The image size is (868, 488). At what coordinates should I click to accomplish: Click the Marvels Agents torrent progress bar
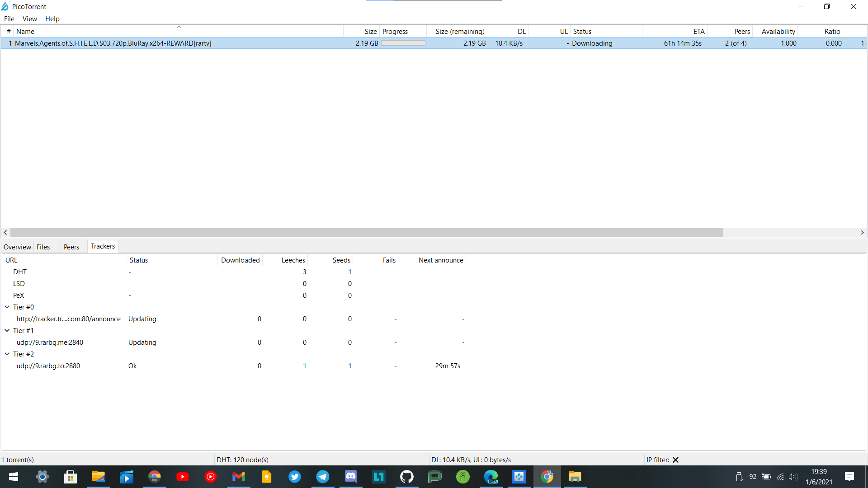coord(403,43)
